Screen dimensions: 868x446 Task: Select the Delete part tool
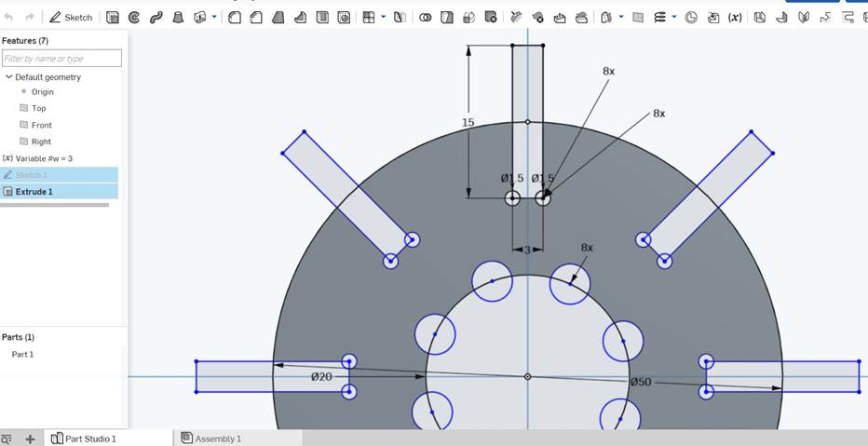tap(491, 17)
